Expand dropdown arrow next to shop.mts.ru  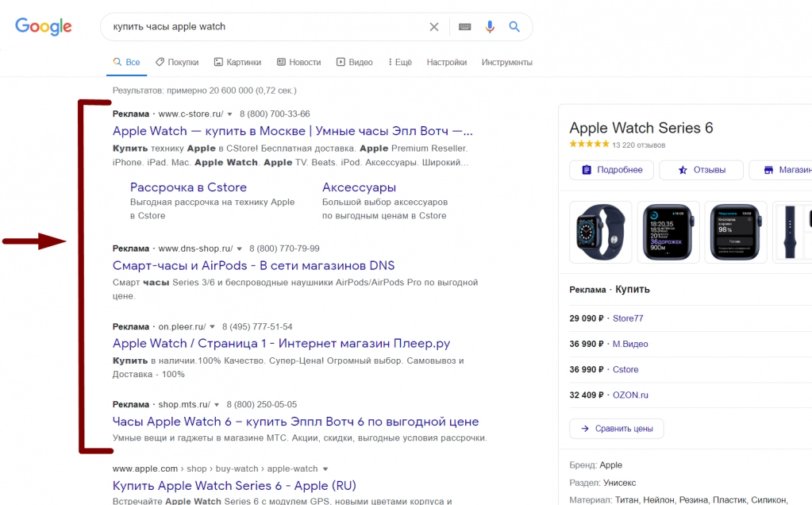coord(217,405)
